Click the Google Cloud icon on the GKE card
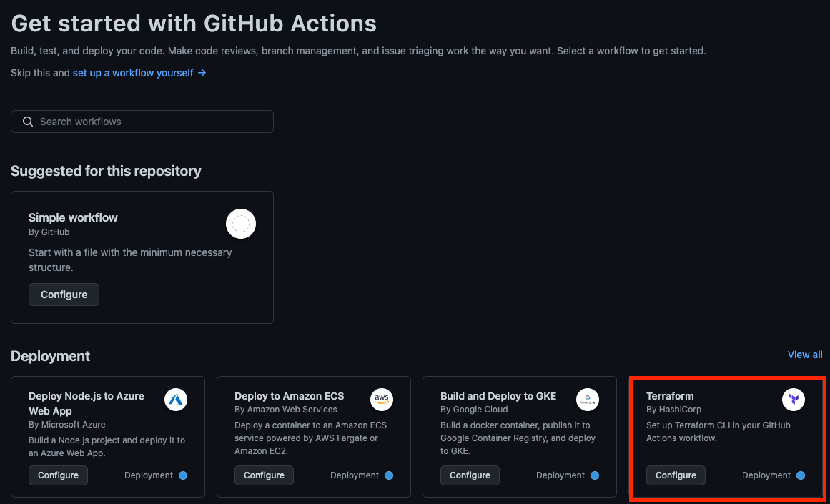The image size is (830, 504). pos(588,400)
